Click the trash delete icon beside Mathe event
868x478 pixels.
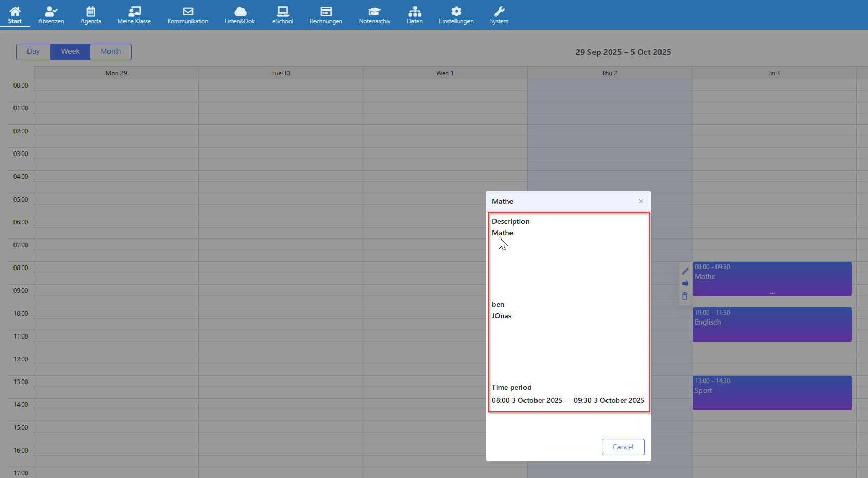(685, 296)
